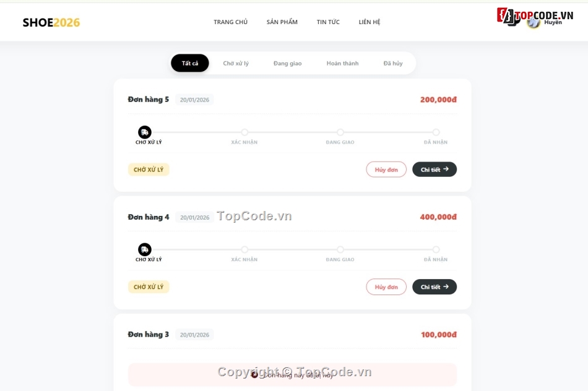
Task: Click the Chờ xử lý badge on Đơn hàng 5
Action: click(149, 170)
